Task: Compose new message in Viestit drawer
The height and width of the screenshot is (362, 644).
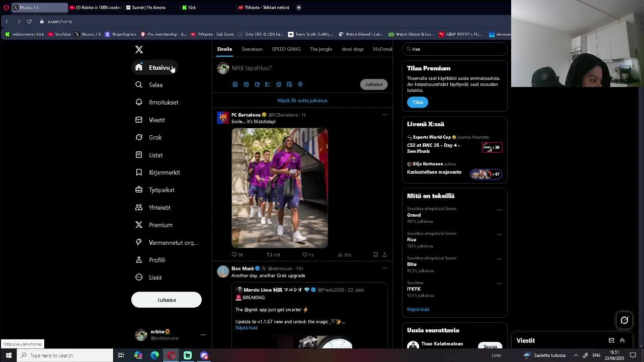Action: [x=611, y=340]
